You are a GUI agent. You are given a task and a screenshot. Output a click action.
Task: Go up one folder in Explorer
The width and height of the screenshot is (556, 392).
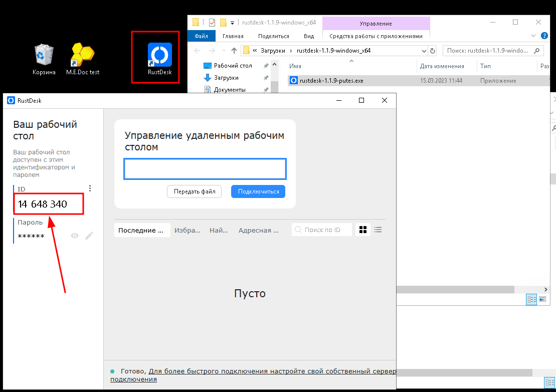pos(234,51)
